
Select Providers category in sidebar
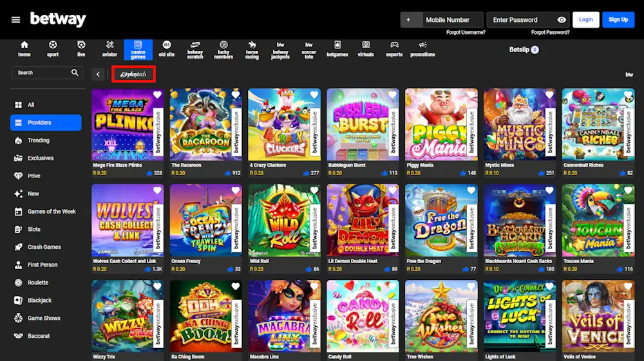(x=46, y=123)
